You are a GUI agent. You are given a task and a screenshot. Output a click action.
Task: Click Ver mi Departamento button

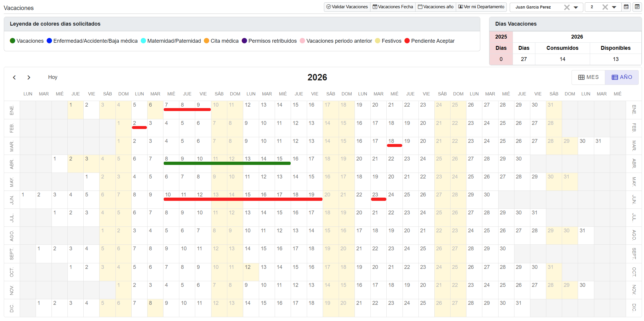(x=481, y=7)
